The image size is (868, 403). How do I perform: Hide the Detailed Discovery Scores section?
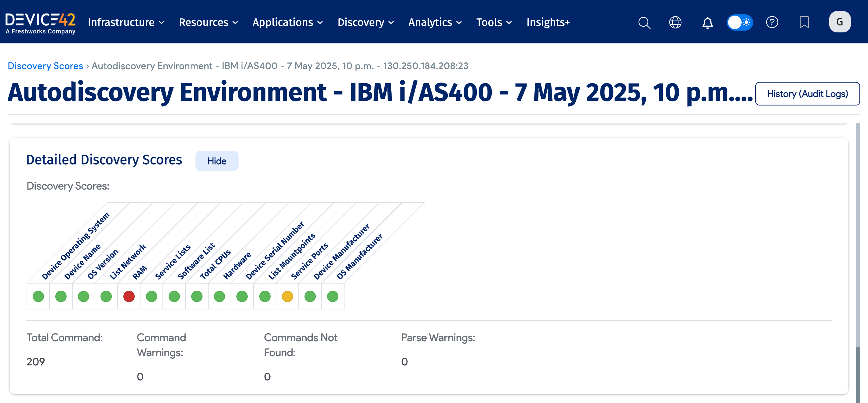pos(217,161)
